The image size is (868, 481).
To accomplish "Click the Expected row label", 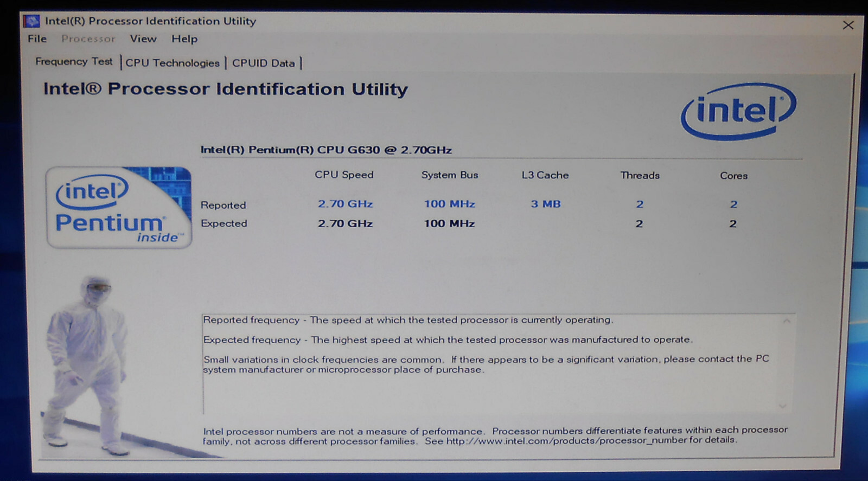I will pyautogui.click(x=224, y=223).
